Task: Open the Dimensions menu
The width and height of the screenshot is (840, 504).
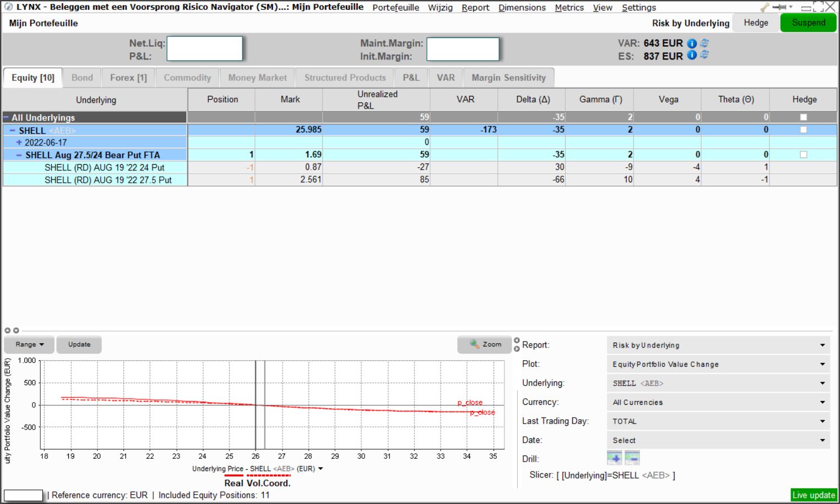Action: pyautogui.click(x=522, y=8)
